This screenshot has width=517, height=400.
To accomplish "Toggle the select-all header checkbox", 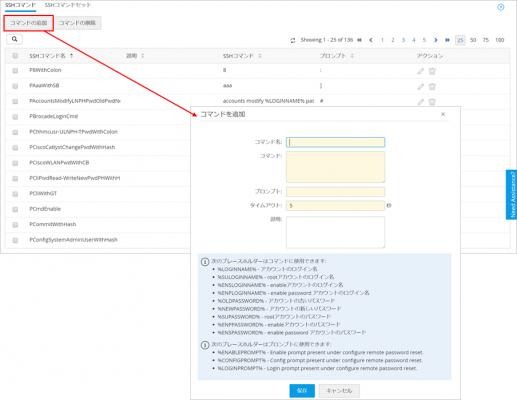I will coord(15,56).
